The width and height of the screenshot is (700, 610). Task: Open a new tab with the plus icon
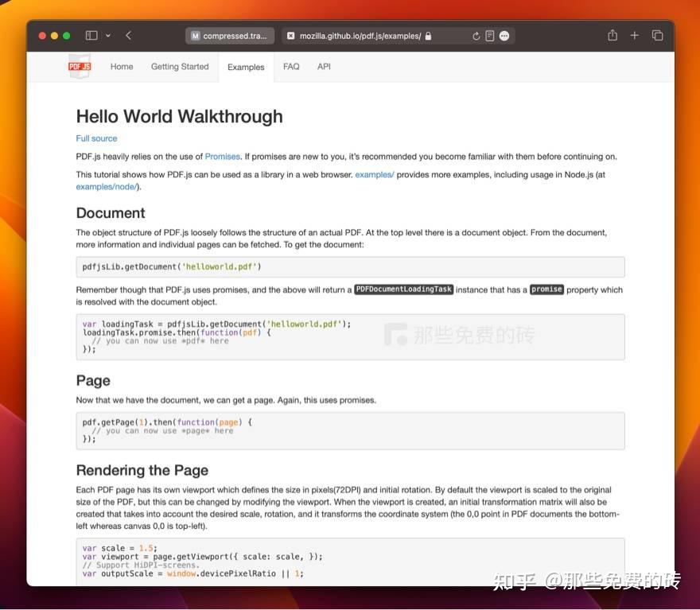[634, 35]
